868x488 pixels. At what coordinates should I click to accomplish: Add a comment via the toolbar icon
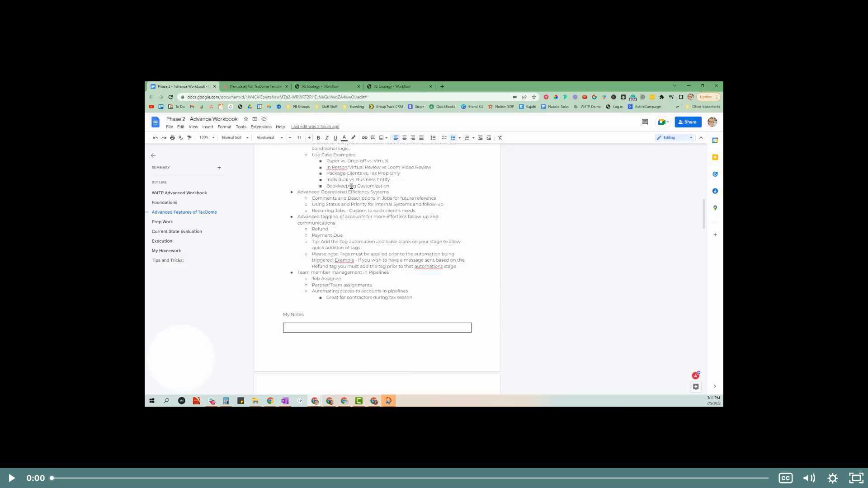coord(373,138)
